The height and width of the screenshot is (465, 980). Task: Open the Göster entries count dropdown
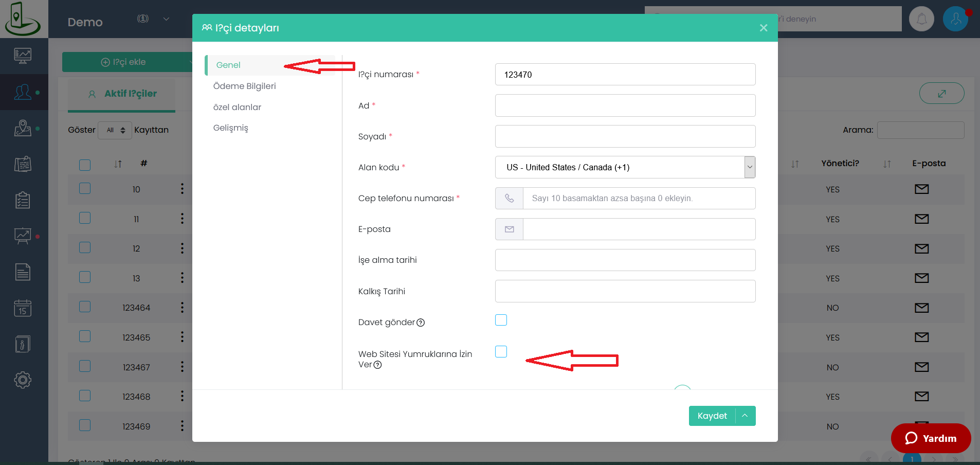pos(115,130)
